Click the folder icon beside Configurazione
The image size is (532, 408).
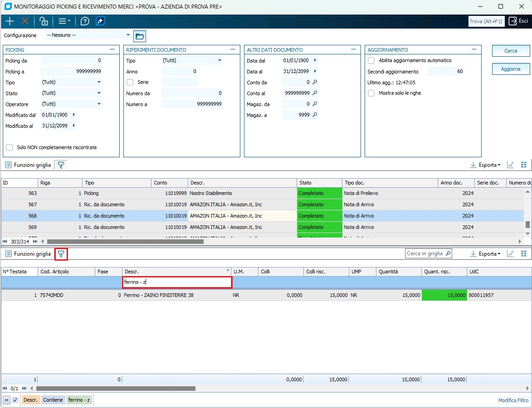(140, 36)
